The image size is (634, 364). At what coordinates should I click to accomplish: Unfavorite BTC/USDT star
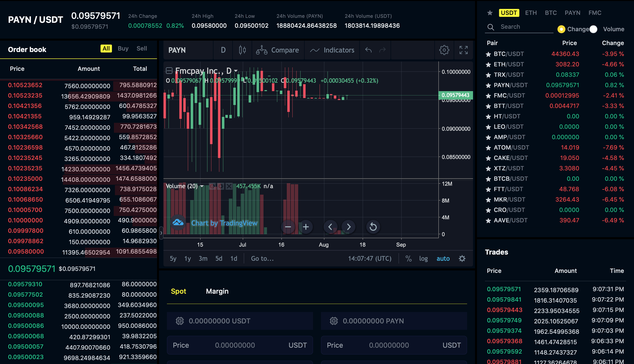click(x=488, y=54)
